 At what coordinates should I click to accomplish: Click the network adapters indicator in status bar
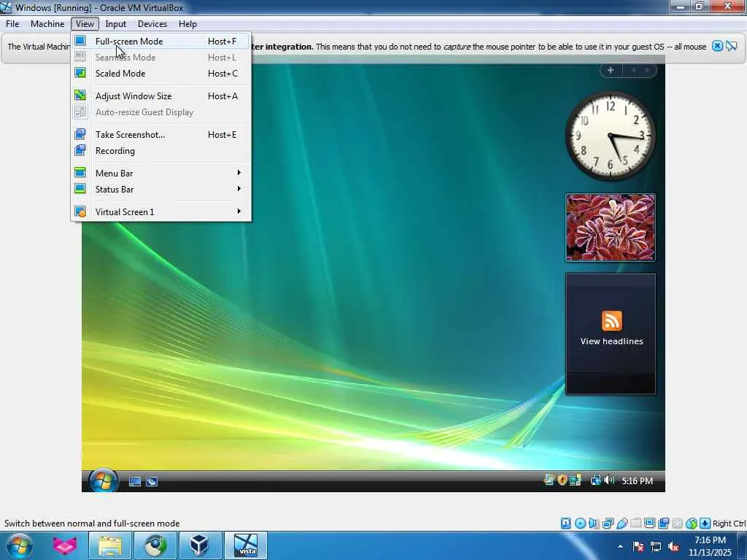click(608, 524)
